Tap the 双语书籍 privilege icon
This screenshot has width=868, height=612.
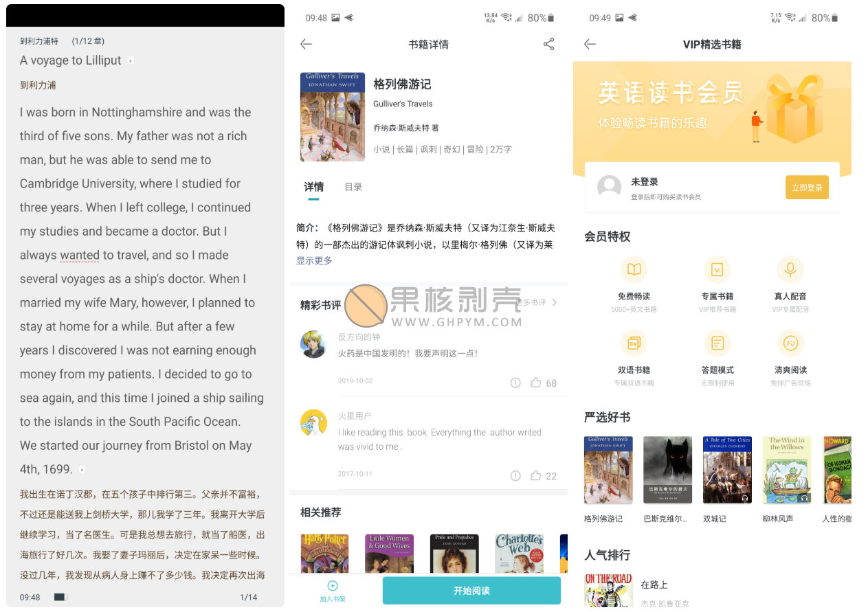634,343
